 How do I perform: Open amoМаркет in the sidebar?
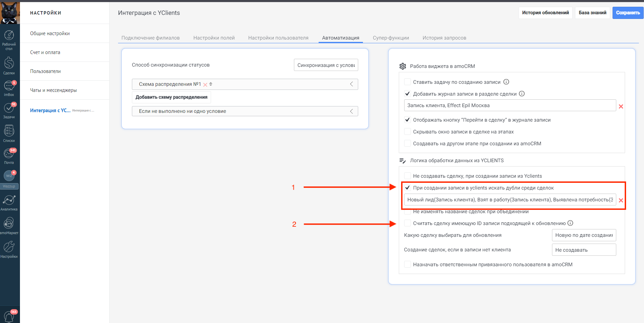coord(9,226)
